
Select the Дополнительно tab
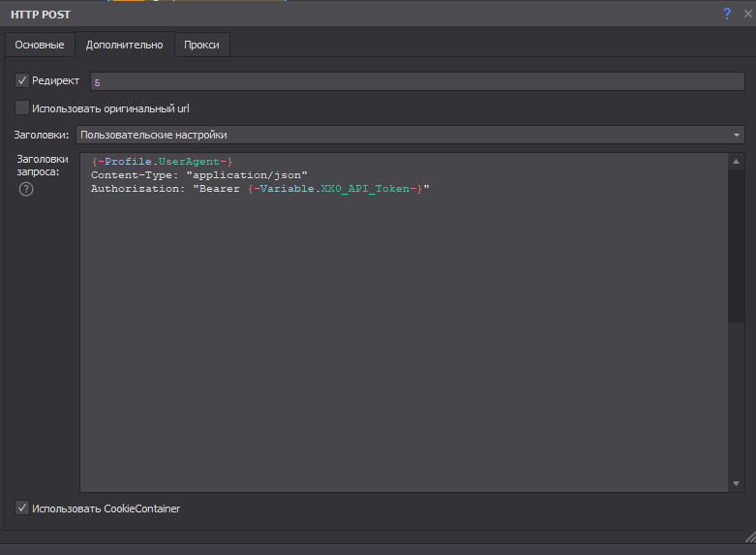tap(124, 45)
